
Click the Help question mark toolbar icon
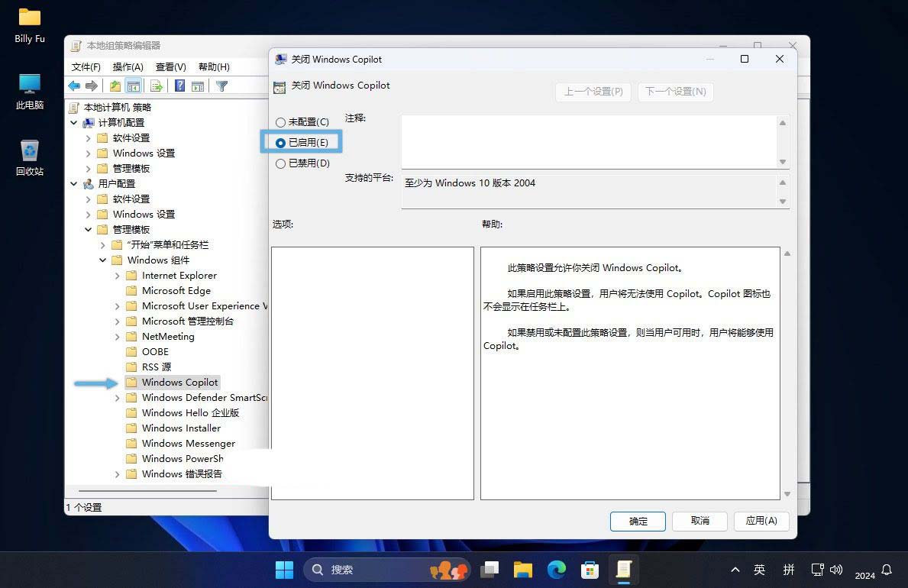(179, 86)
